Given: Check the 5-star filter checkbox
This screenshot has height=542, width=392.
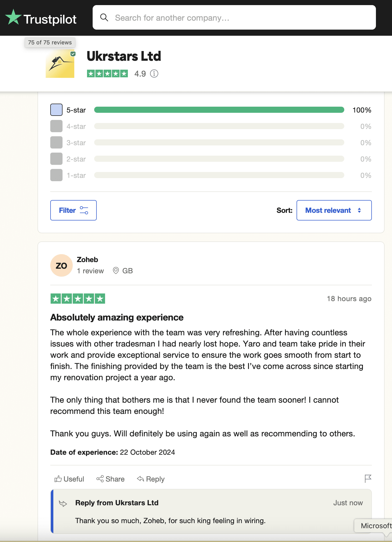Looking at the screenshot, I should coord(56,110).
